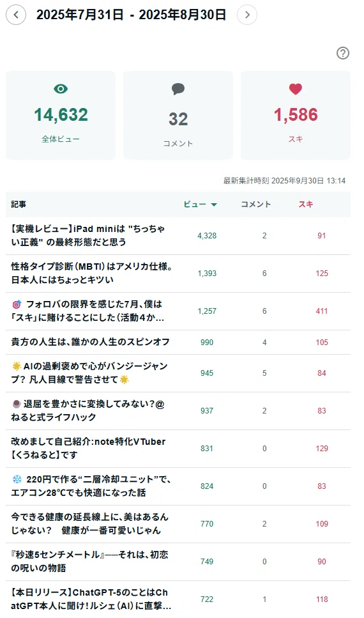
Task: Select the 全体ビュー 14,632 card
Action: (61, 115)
